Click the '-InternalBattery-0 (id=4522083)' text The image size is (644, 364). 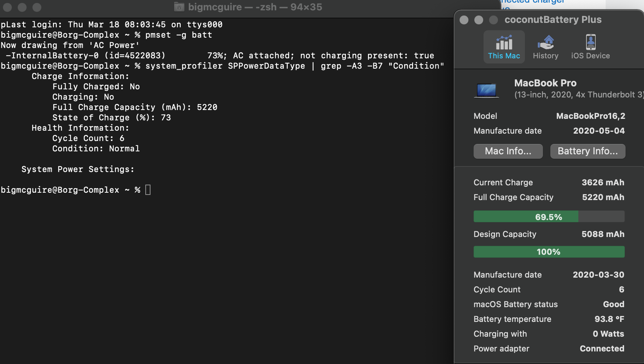(86, 56)
